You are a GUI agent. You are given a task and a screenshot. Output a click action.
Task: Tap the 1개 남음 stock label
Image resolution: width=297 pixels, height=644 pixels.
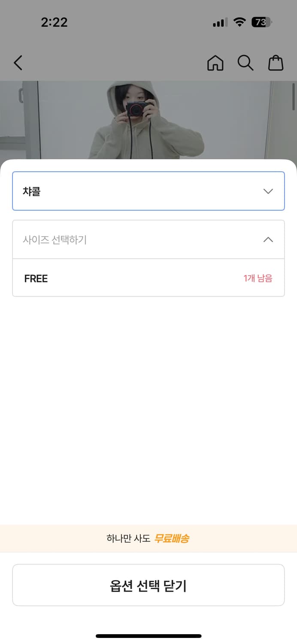[258, 278]
